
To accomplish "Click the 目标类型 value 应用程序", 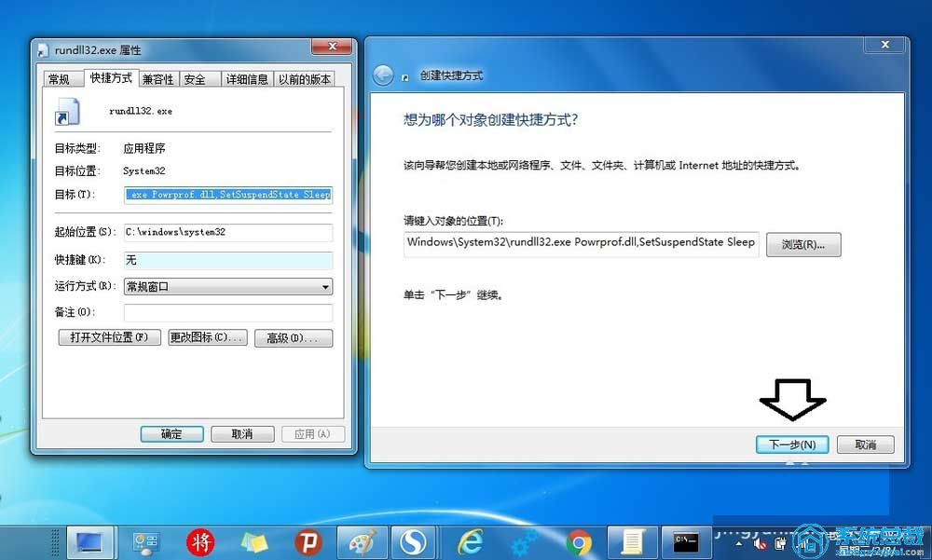I will pos(144,148).
